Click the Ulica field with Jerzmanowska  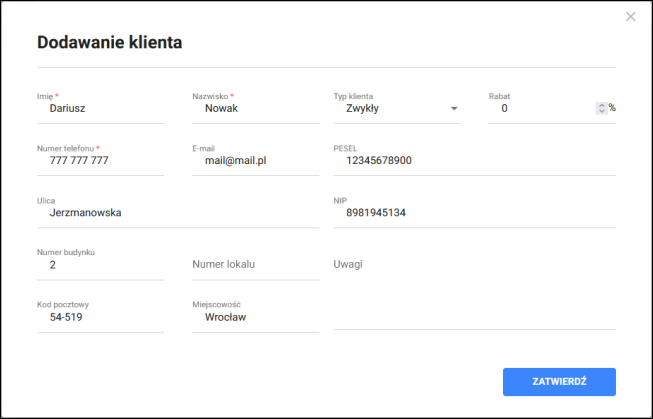click(177, 212)
